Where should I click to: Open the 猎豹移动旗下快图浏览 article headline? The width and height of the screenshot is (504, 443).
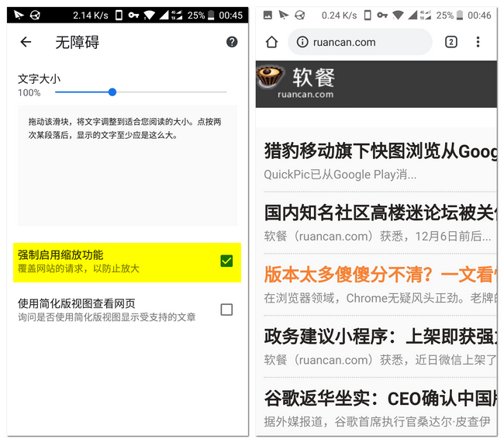point(380,151)
